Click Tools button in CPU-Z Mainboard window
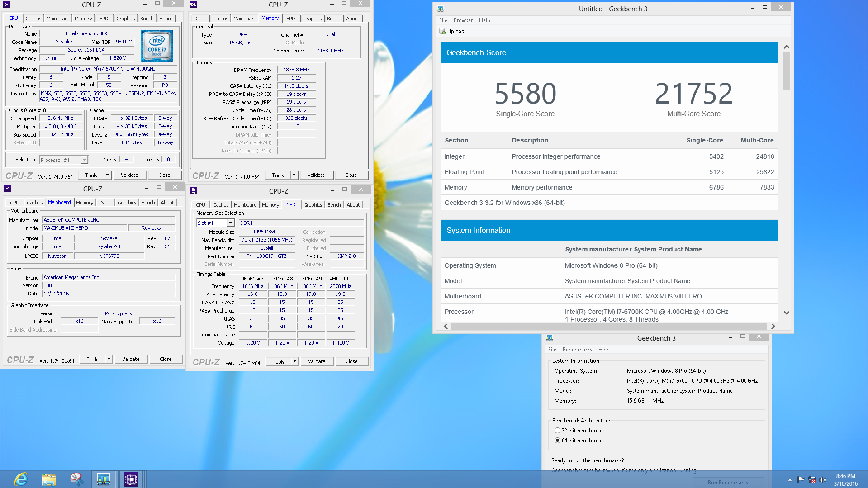868x488 pixels. point(92,359)
